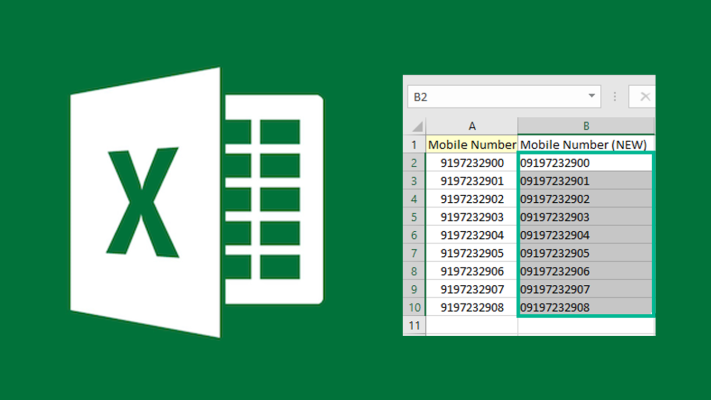Click the Select All corner triangle
The image size is (711, 400).
(417, 126)
